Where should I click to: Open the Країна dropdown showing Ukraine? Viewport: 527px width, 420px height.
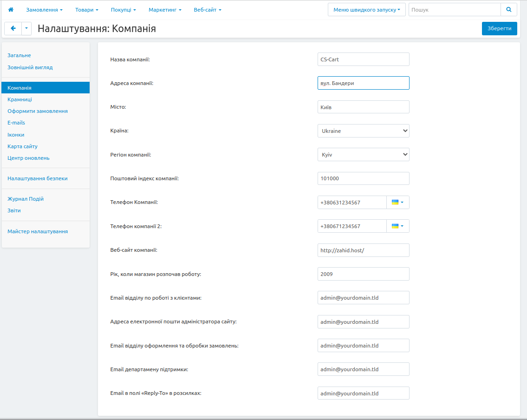click(x=363, y=131)
